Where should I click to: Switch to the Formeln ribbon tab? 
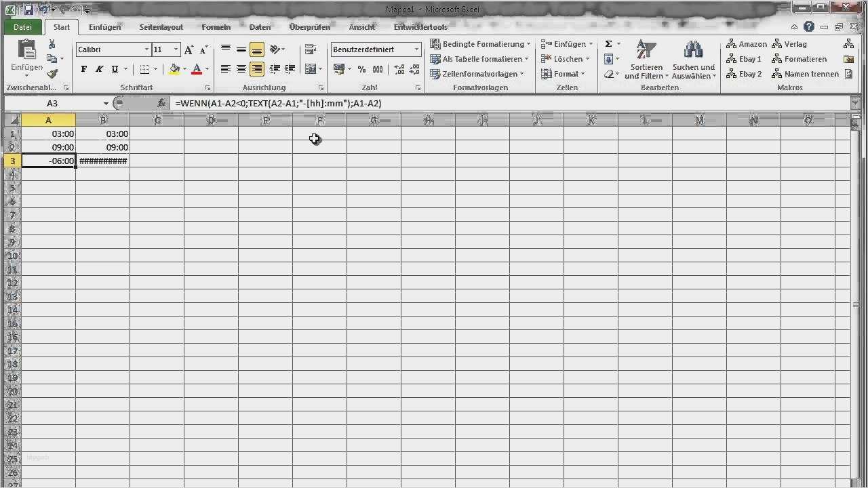coord(216,27)
